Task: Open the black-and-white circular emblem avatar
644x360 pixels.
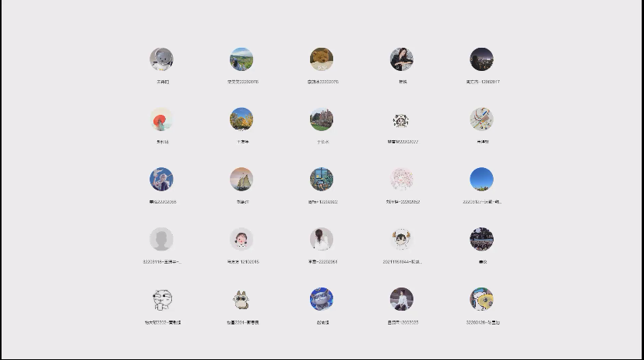Action: 401,119
